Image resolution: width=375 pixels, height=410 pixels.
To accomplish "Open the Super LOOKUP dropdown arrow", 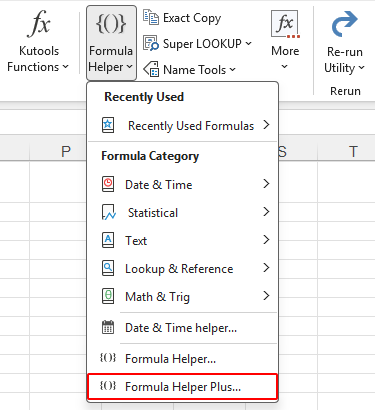I will point(249,44).
